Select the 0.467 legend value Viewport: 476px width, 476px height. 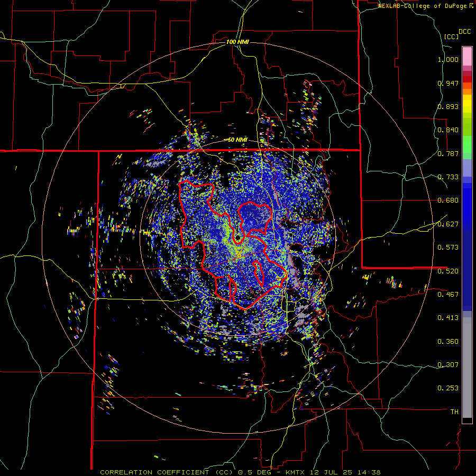pos(448,294)
